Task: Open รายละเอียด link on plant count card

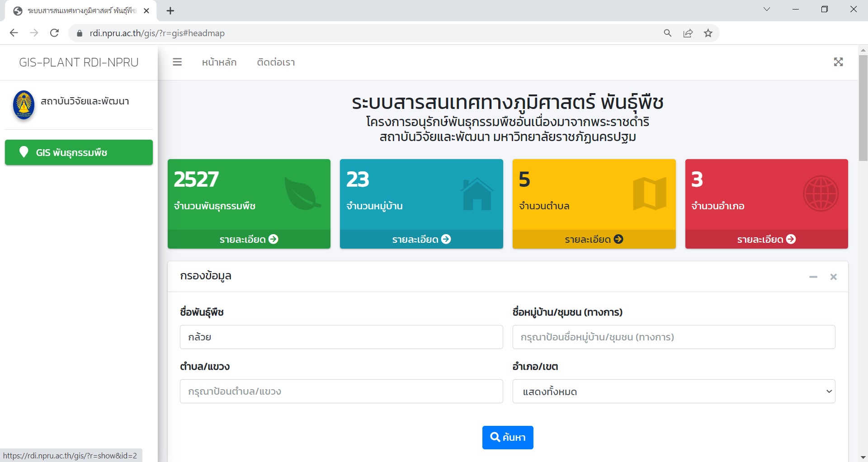Action: pyautogui.click(x=249, y=239)
